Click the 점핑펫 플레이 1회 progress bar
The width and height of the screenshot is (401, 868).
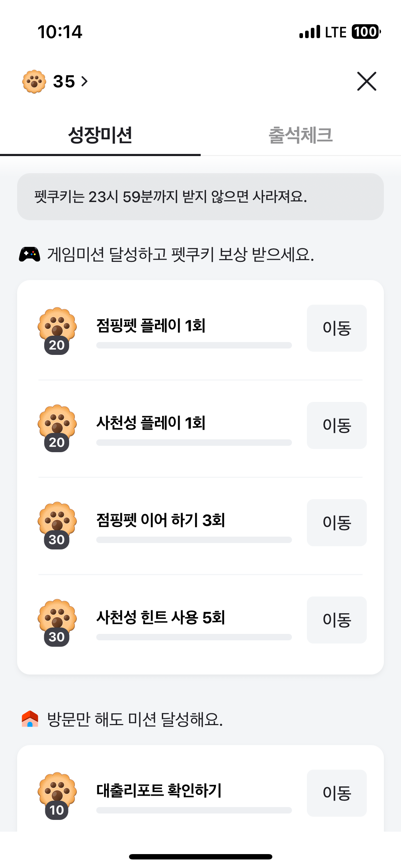(194, 345)
